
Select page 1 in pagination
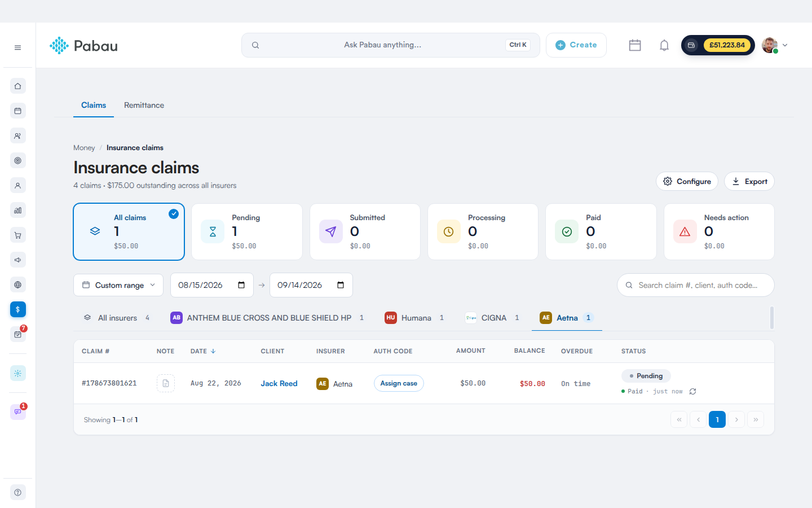(x=717, y=419)
